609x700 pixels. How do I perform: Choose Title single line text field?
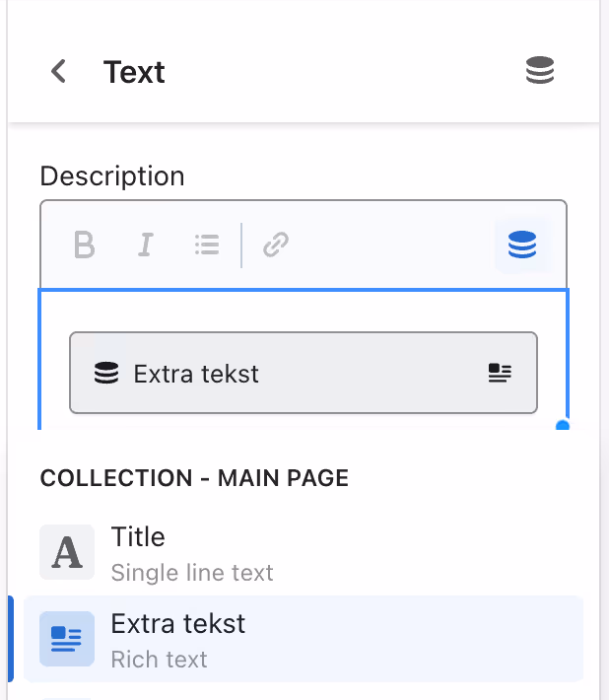coord(304,553)
